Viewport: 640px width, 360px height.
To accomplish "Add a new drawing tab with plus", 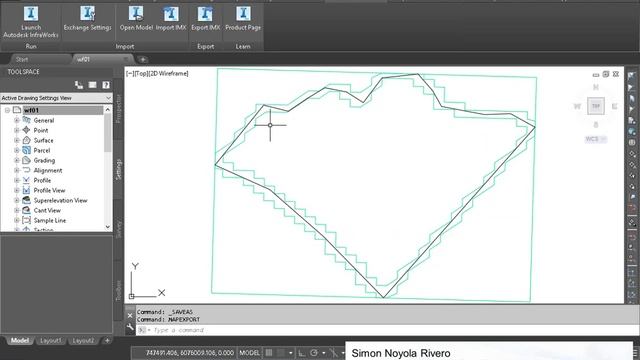I will click(143, 60).
